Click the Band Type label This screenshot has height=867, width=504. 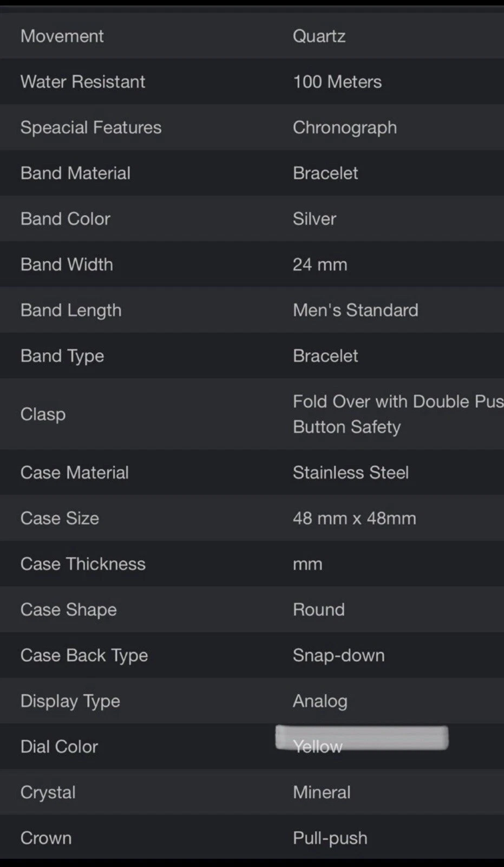(x=62, y=356)
